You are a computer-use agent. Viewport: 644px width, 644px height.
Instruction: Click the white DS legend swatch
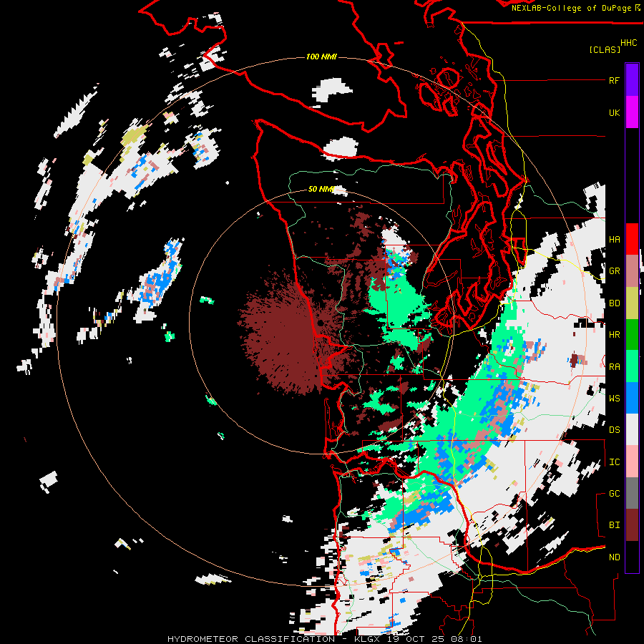point(632,429)
